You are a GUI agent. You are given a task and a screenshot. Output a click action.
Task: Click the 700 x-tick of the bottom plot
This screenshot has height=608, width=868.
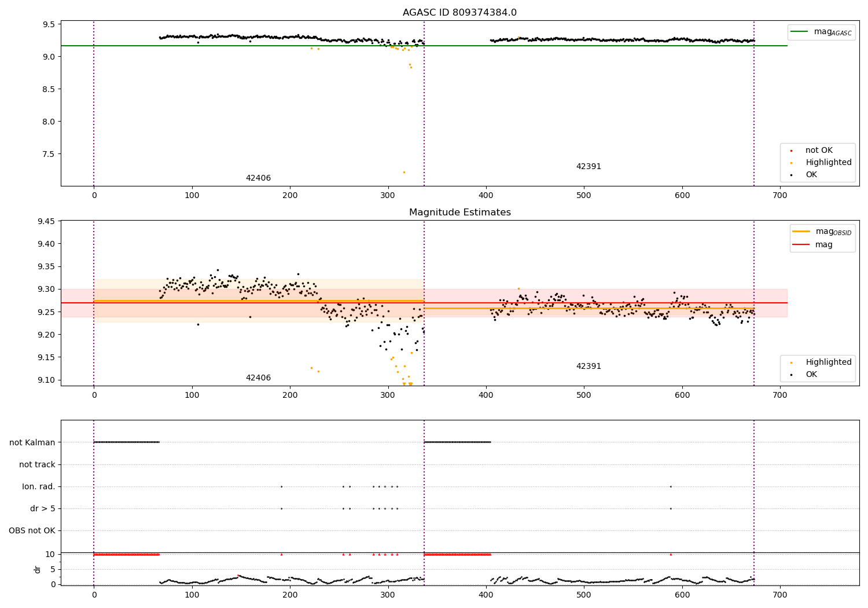pyautogui.click(x=780, y=595)
